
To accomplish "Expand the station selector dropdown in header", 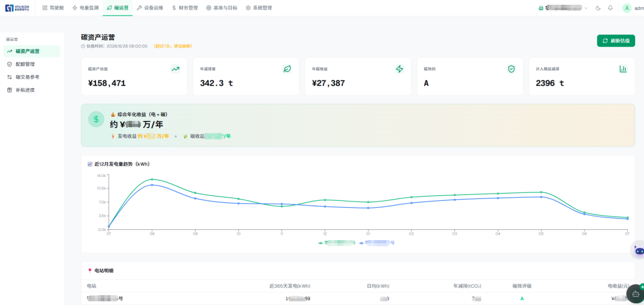I will coord(563,8).
